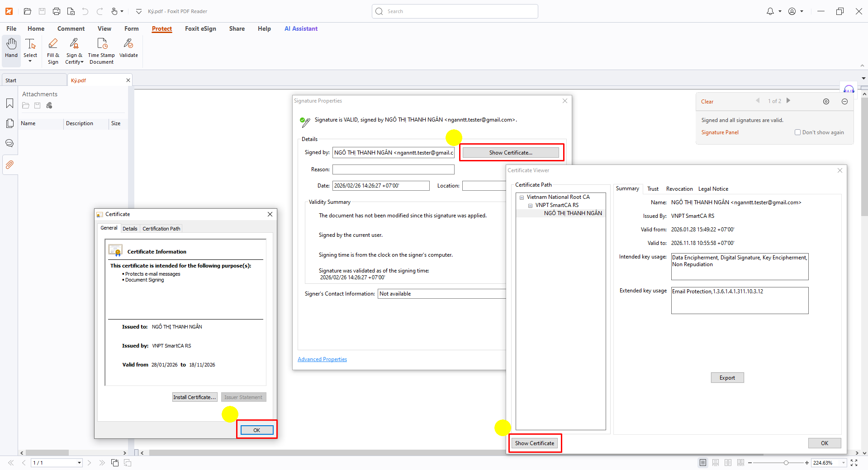Click Show Certificate... in Signature Properties
The height and width of the screenshot is (470, 868).
click(511, 153)
